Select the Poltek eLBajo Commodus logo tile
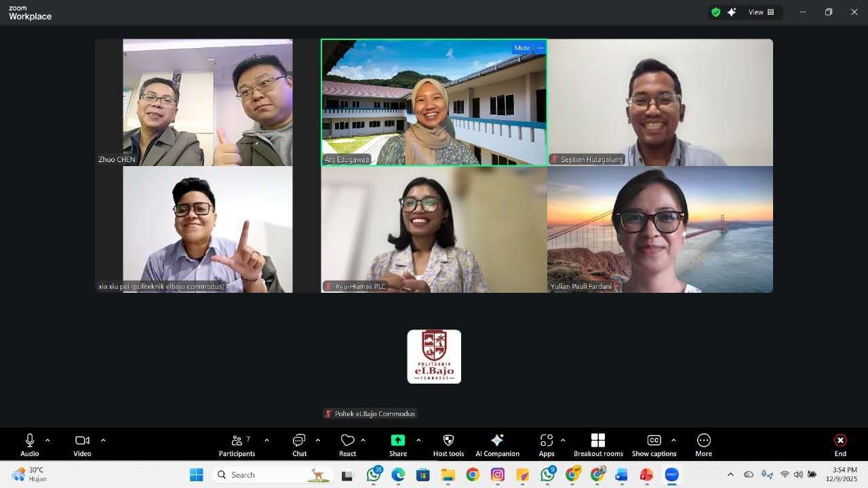The width and height of the screenshot is (868, 488). coord(434,357)
